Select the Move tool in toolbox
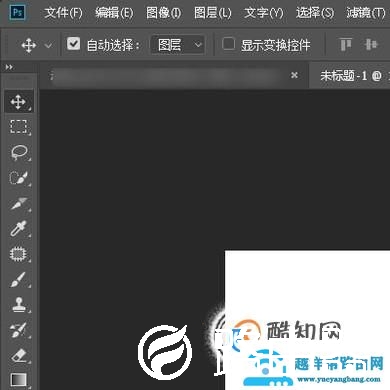This screenshot has width=390, height=390. (19, 101)
